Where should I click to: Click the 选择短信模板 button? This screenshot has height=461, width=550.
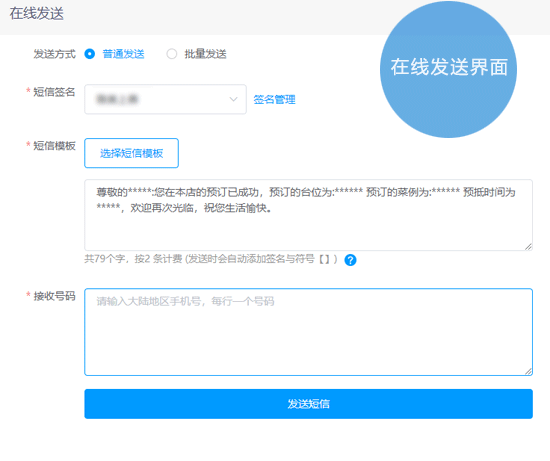pyautogui.click(x=132, y=153)
